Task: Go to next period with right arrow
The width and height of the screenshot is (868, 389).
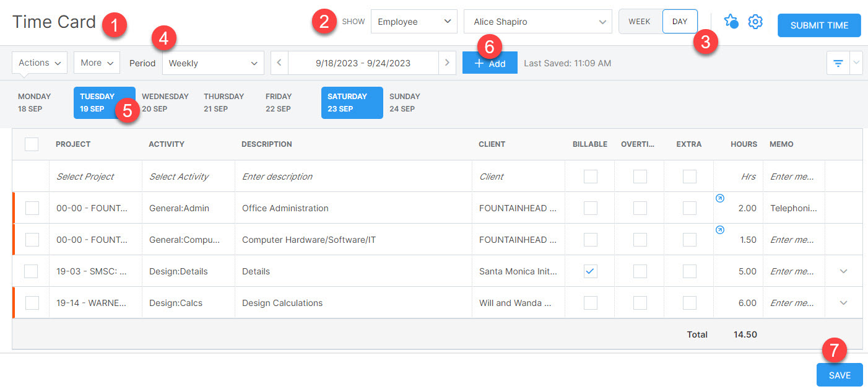Action: 447,63
